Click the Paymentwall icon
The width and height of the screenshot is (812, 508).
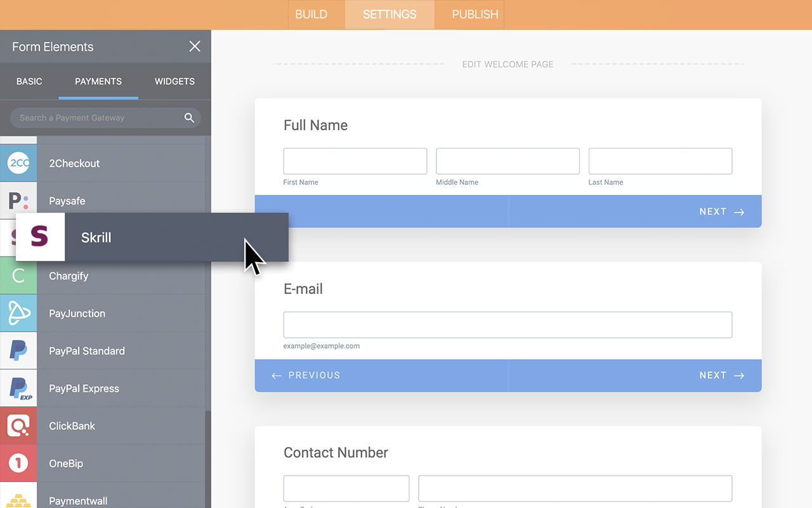18,500
